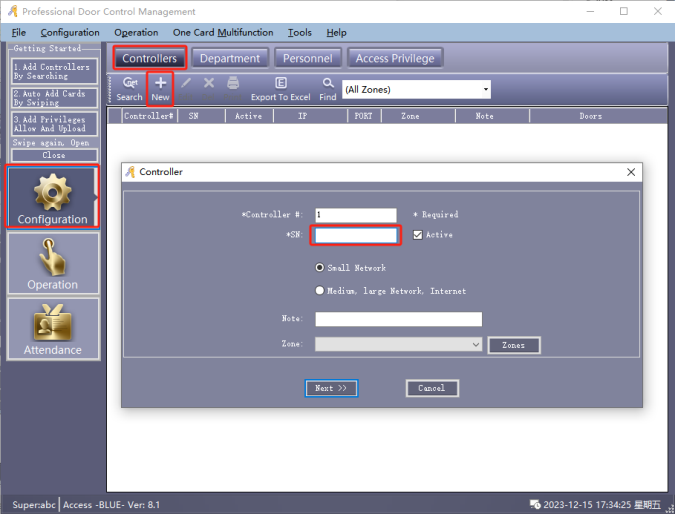This screenshot has width=675, height=514.
Task: Click into the SN input field
Action: click(355, 236)
